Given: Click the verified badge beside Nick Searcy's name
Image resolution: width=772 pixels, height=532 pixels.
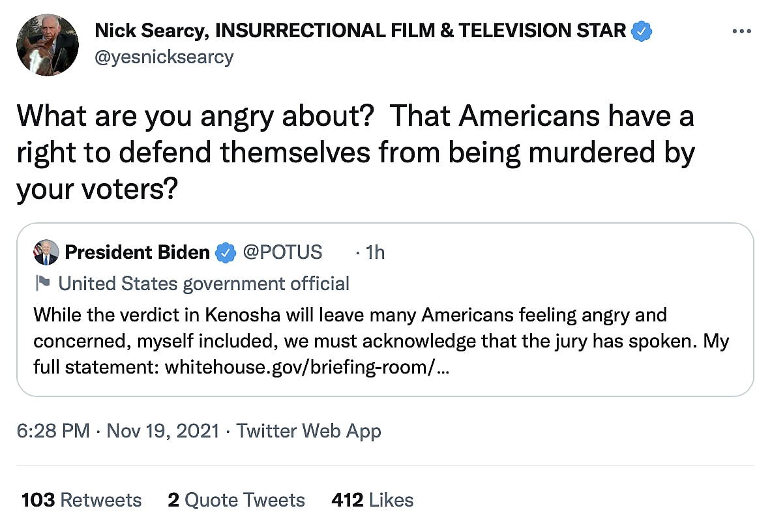Looking at the screenshot, I should pyautogui.click(x=642, y=31).
